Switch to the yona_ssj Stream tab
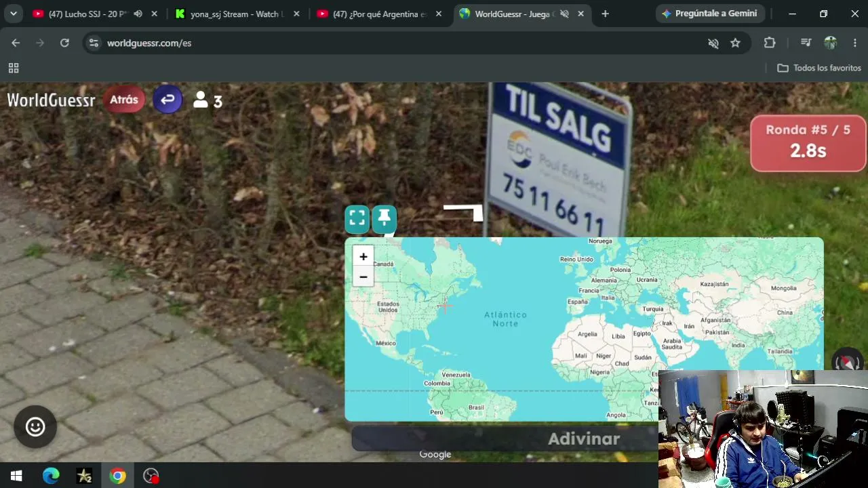Viewport: 868px width, 488px height. coord(231,14)
